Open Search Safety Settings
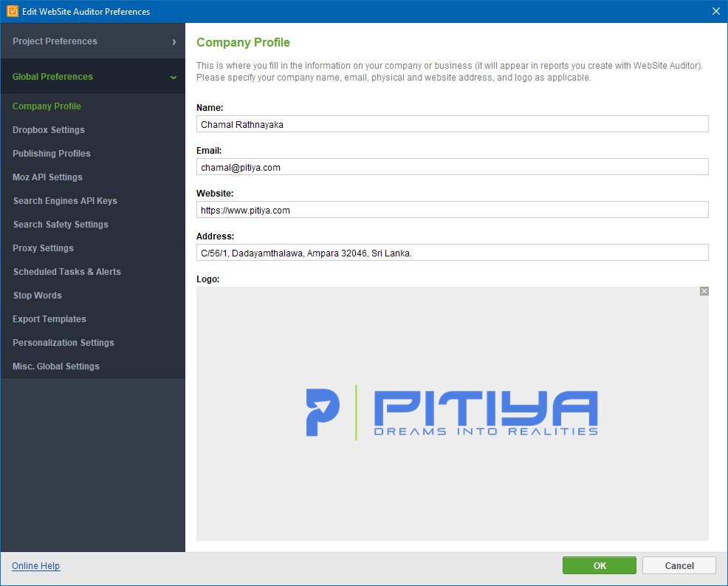The image size is (728, 586). [61, 225]
